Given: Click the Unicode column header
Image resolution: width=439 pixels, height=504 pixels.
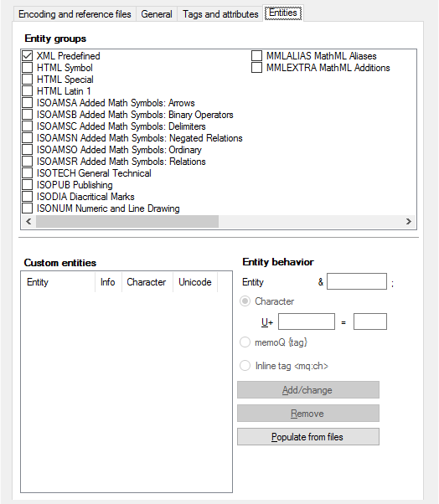Looking at the screenshot, I should (195, 282).
